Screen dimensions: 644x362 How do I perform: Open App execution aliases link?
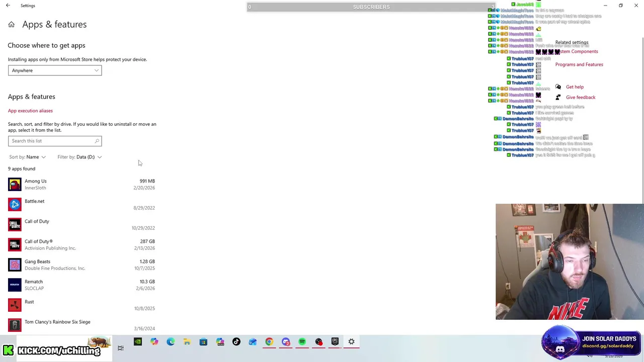click(x=30, y=111)
